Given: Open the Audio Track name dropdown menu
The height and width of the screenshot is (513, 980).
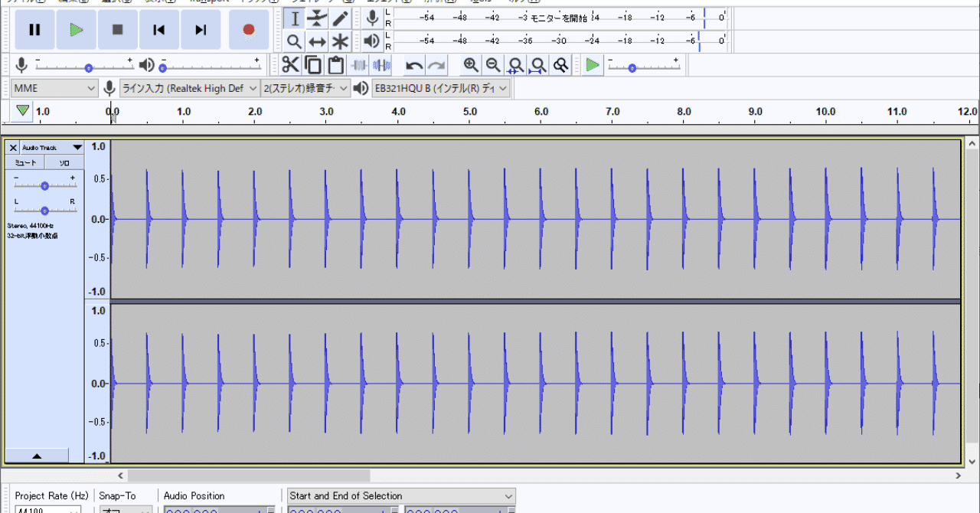Looking at the screenshot, I should [x=51, y=147].
